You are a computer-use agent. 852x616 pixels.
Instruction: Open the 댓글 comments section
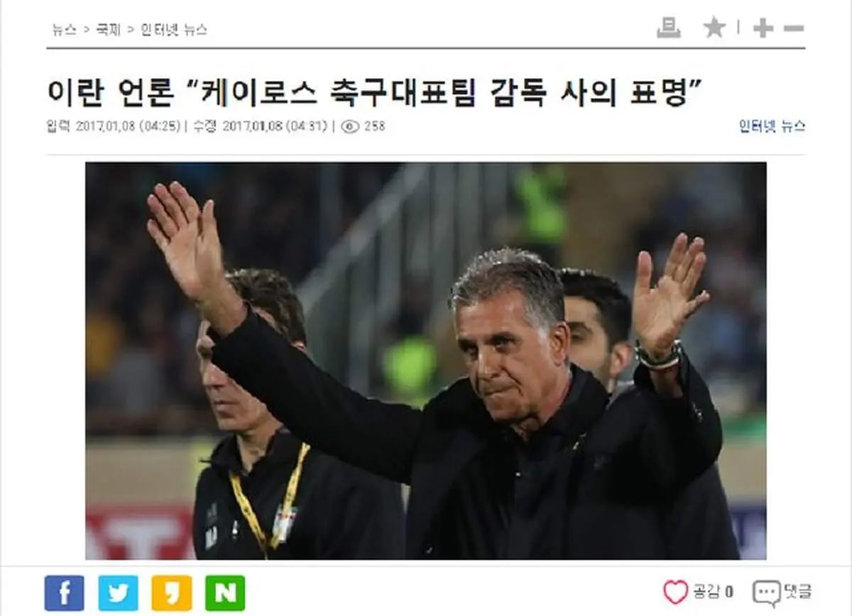(783, 592)
